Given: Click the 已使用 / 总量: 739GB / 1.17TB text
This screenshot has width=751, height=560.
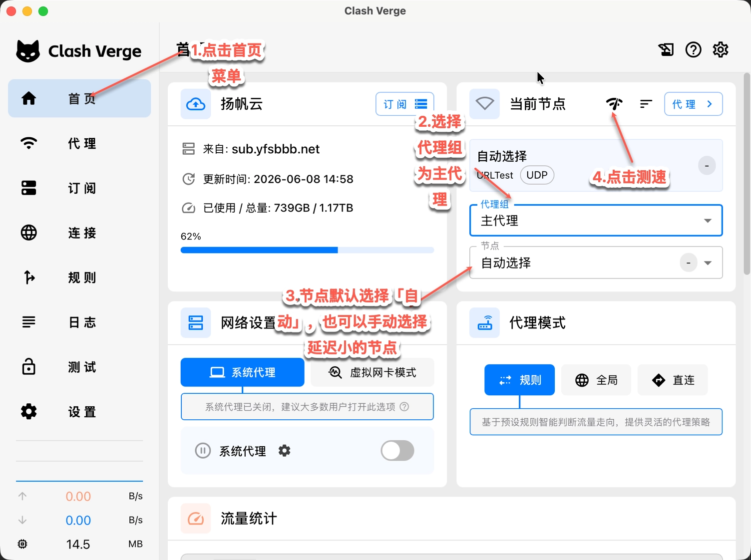Looking at the screenshot, I should click(278, 208).
